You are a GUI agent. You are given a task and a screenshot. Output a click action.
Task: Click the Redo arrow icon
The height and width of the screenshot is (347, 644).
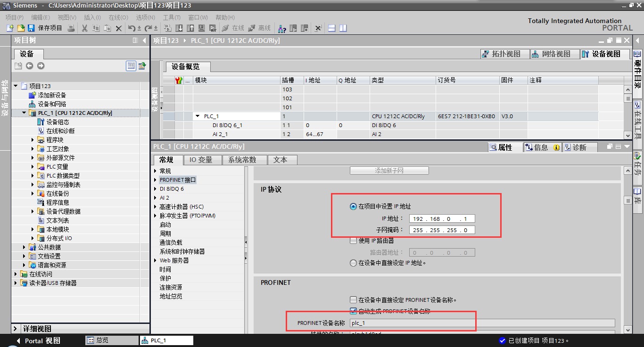(x=149, y=28)
